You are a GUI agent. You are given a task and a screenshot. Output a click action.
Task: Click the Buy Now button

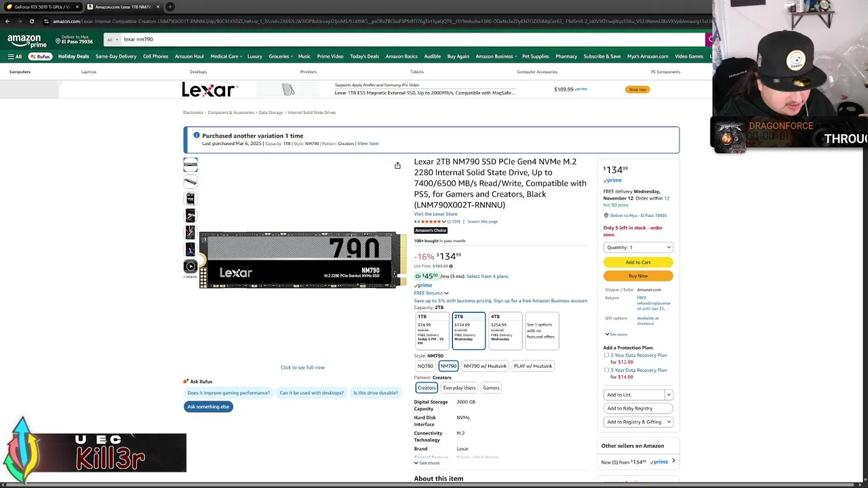pyautogui.click(x=638, y=276)
